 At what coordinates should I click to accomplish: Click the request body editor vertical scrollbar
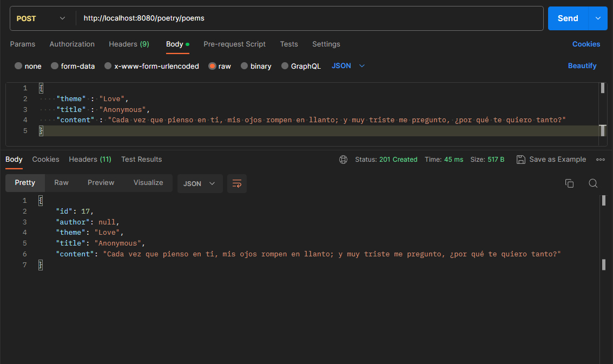(x=602, y=114)
